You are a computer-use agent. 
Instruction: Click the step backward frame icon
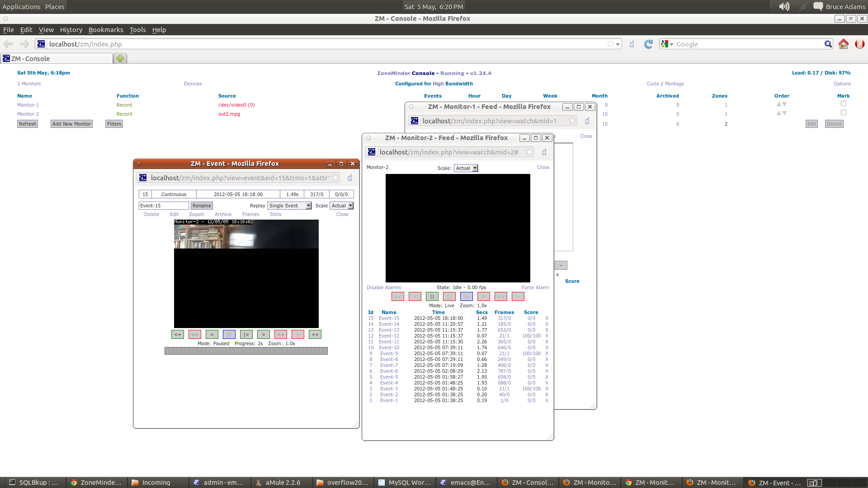212,333
